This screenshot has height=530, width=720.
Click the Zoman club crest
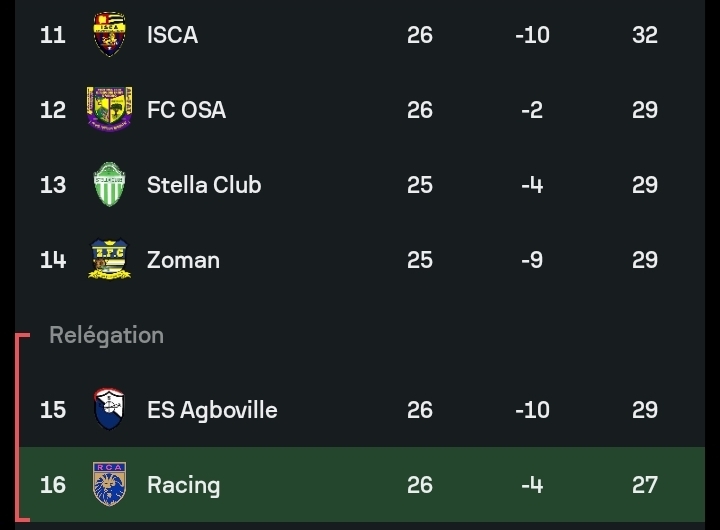pyautogui.click(x=109, y=260)
